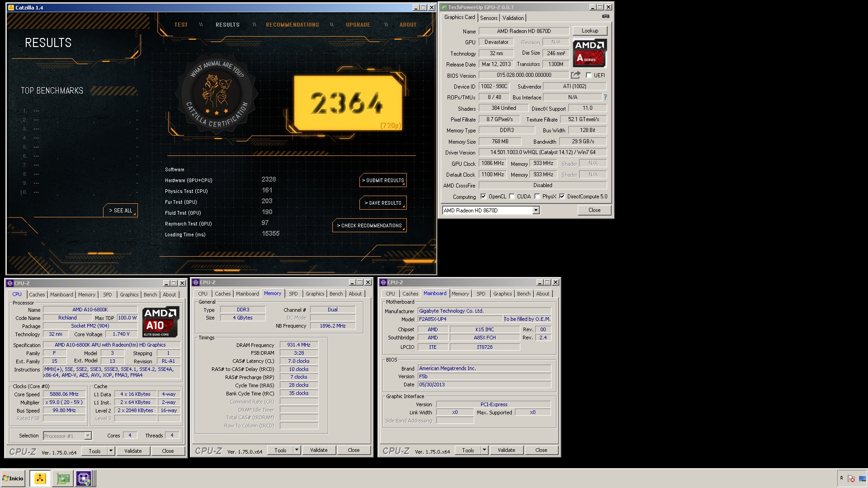Image resolution: width=868 pixels, height=488 pixels.
Task: Open Tools dropdown arrow in CPU window
Action: click(x=111, y=451)
